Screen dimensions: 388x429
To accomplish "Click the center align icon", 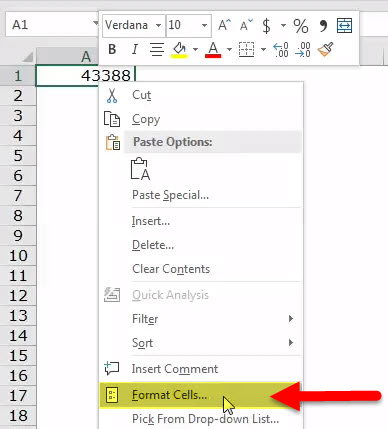I will point(156,49).
